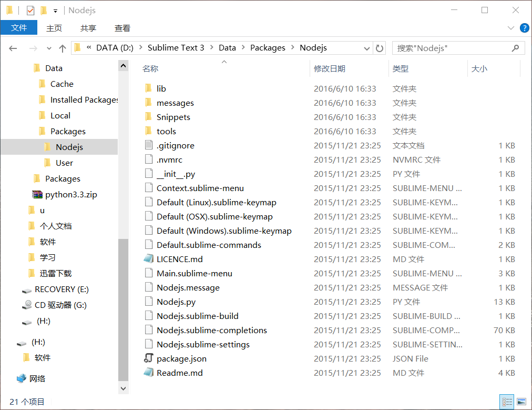Select Nodejs.sublime-build file name
Viewport: 532px width, 410px height.
pyautogui.click(x=198, y=316)
